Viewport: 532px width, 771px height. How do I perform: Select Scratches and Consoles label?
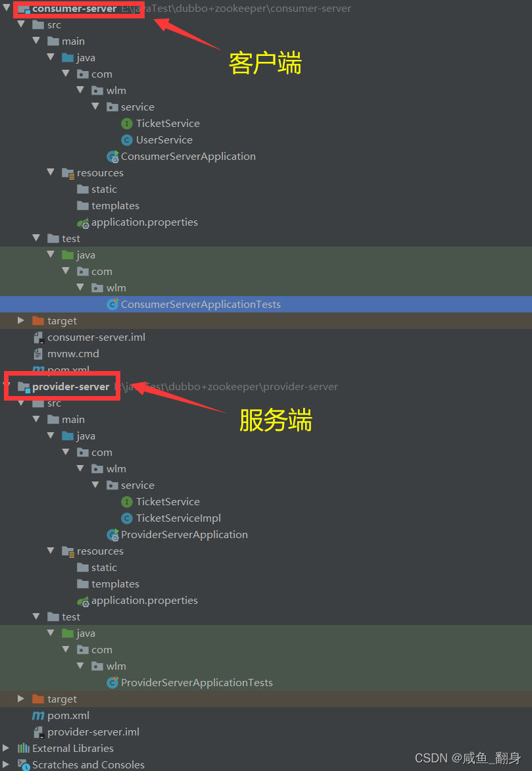click(x=89, y=764)
